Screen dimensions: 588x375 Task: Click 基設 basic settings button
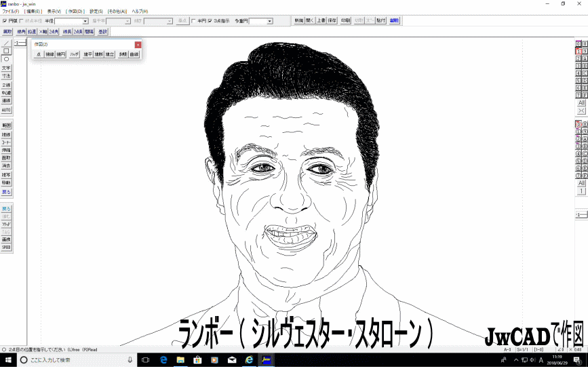[x=103, y=32]
